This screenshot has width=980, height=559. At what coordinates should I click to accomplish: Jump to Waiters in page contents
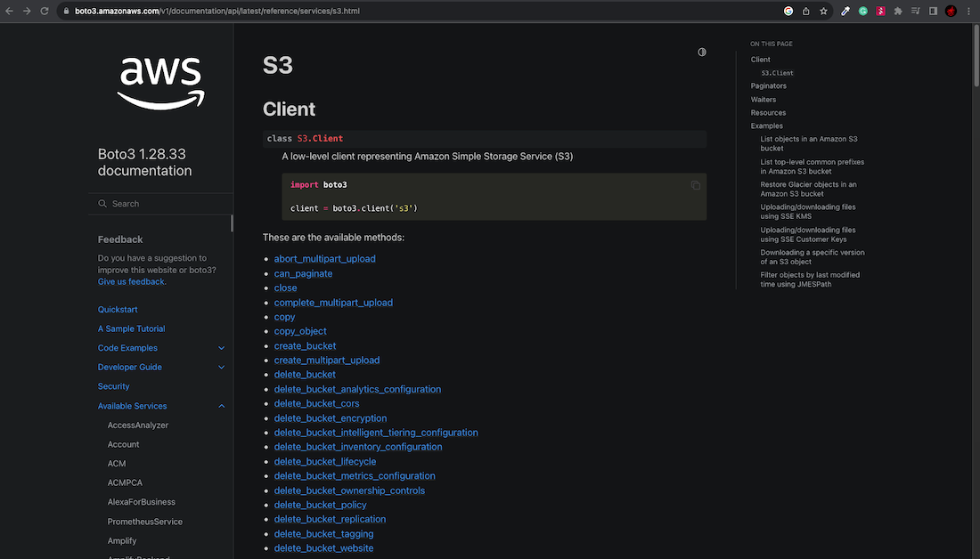763,100
